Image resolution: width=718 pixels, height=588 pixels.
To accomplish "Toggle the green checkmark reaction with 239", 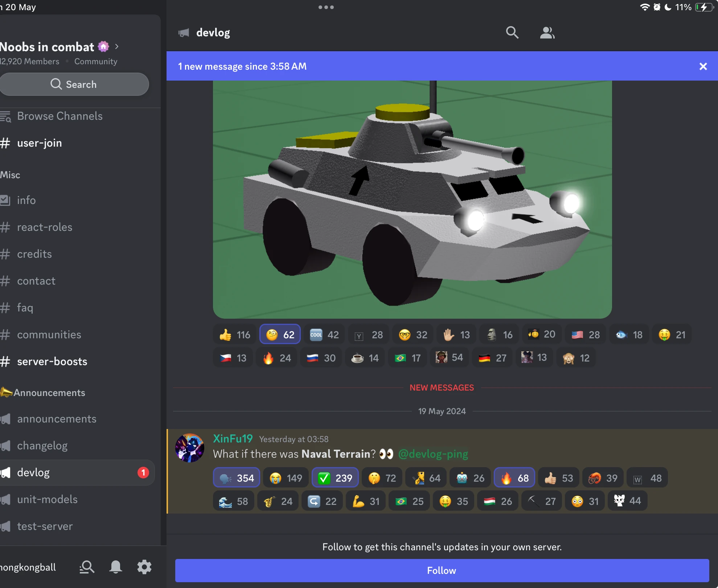I will point(335,478).
